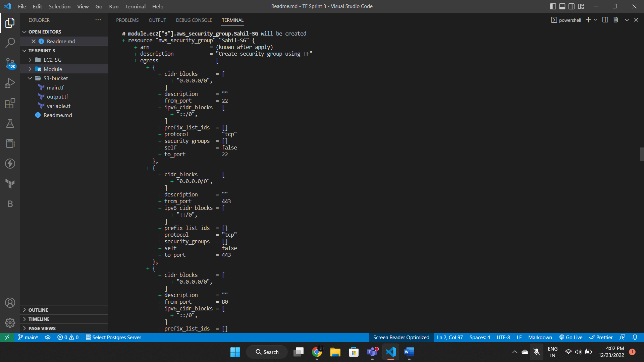Expand the OUTLINE section
Image resolution: width=644 pixels, height=362 pixels.
click(x=64, y=310)
